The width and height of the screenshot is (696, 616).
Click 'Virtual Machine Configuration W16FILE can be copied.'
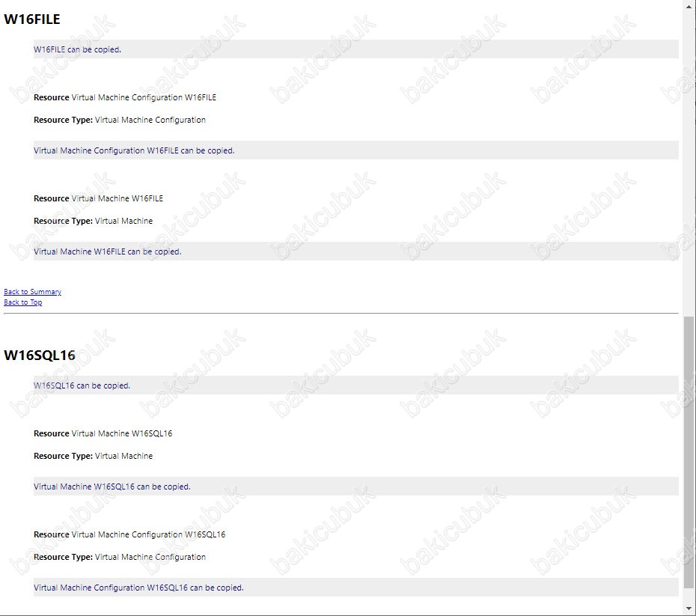click(356, 150)
